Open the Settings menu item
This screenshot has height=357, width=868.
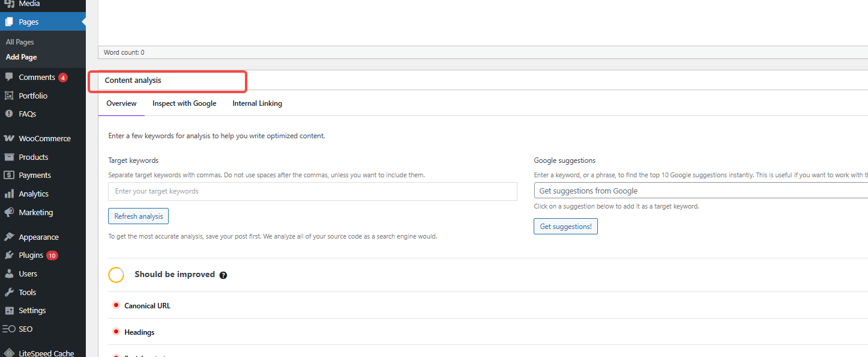point(32,311)
